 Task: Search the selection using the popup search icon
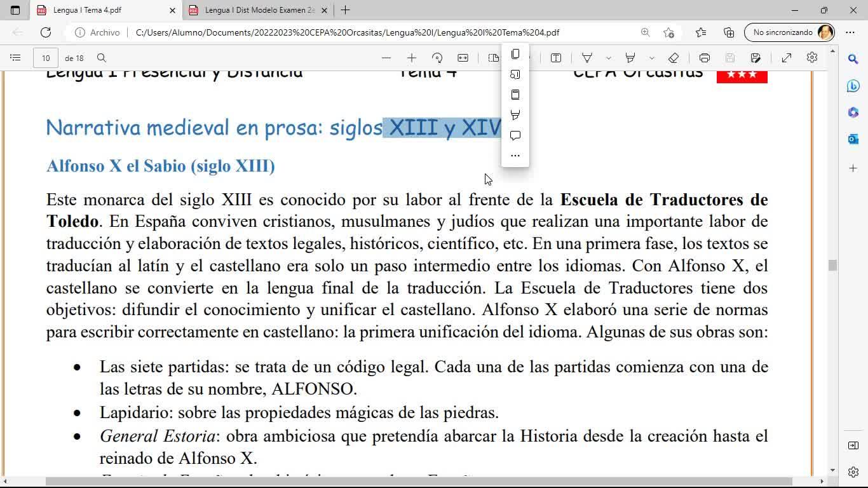point(515,74)
